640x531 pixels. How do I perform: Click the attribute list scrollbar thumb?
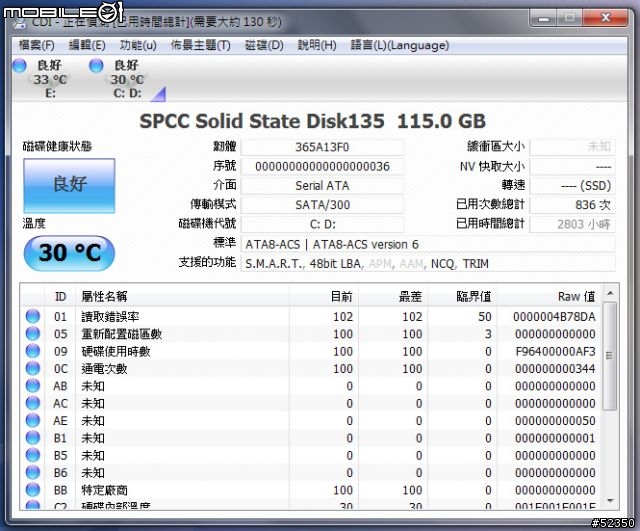[609, 356]
